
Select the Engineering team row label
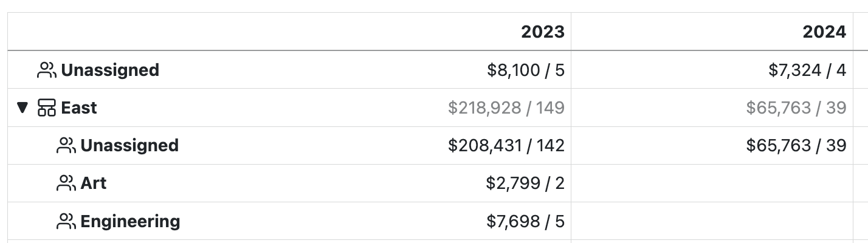click(x=130, y=221)
